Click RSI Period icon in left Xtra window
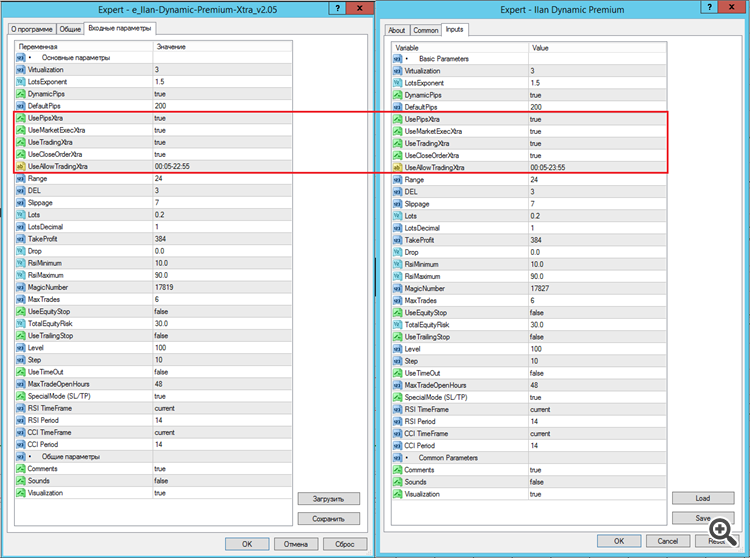 (x=21, y=420)
